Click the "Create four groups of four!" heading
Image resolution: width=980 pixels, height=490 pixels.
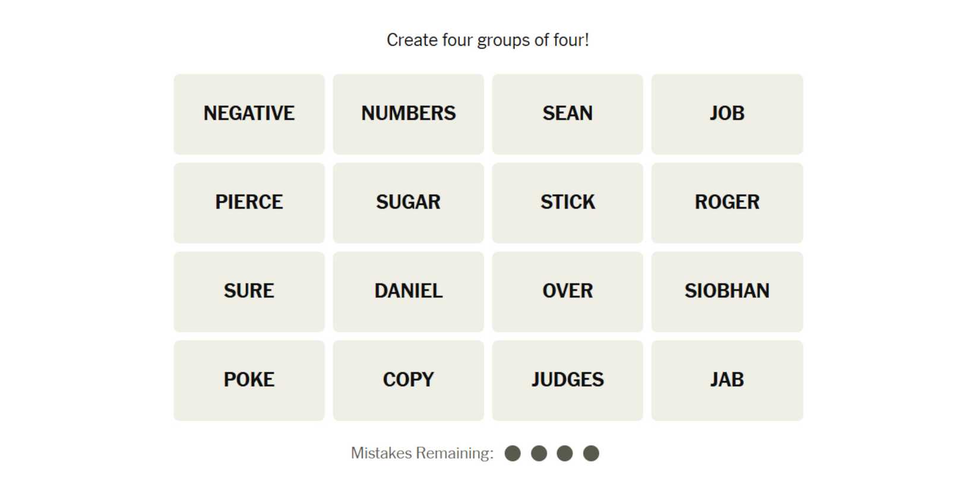pyautogui.click(x=488, y=40)
